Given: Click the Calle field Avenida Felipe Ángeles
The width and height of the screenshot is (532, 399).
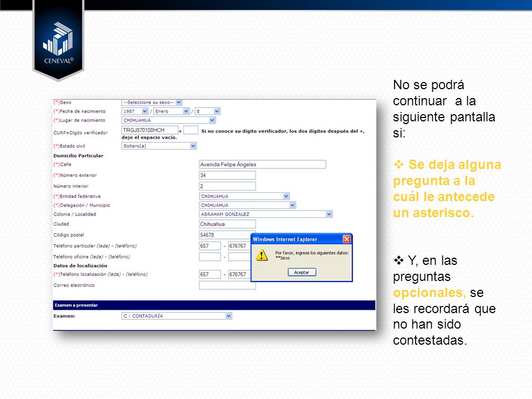Looking at the screenshot, I should pyautogui.click(x=262, y=164).
